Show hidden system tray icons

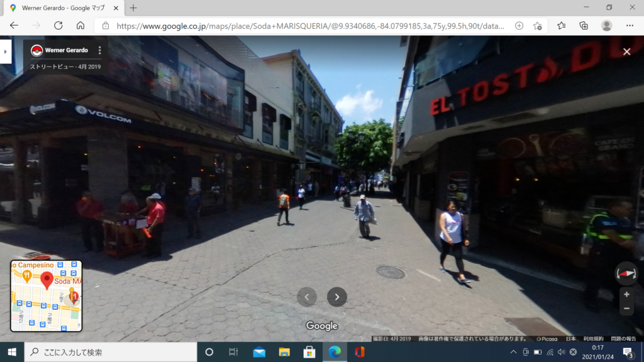pyautogui.click(x=513, y=352)
